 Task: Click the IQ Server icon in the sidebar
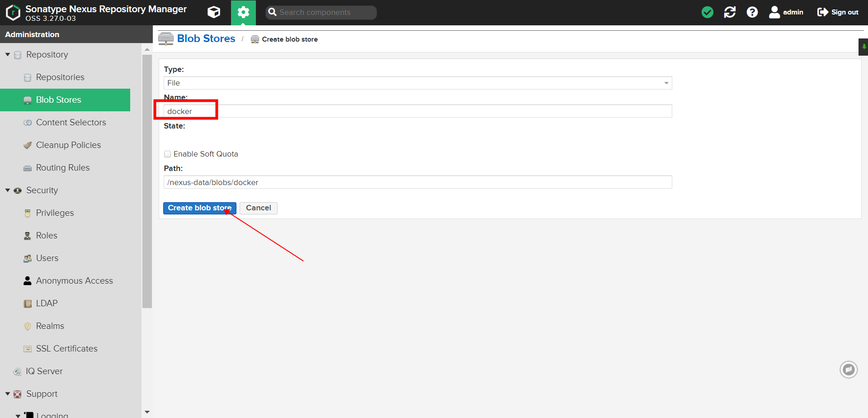pyautogui.click(x=17, y=371)
